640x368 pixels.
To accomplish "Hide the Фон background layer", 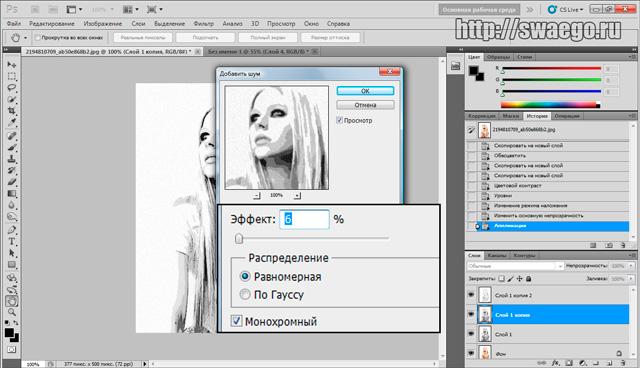I will click(x=471, y=353).
